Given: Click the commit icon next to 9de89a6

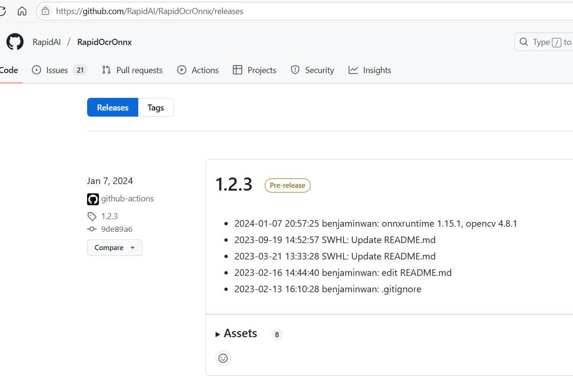Looking at the screenshot, I should pyautogui.click(x=92, y=229).
